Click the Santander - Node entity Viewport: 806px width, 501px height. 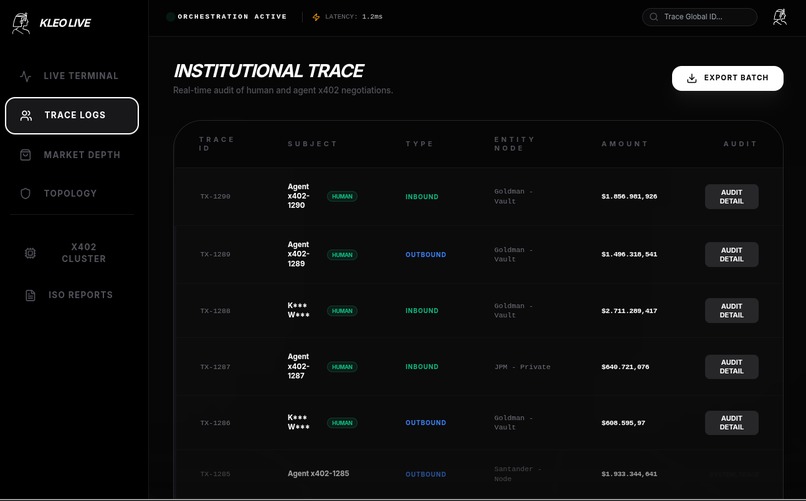(x=518, y=474)
